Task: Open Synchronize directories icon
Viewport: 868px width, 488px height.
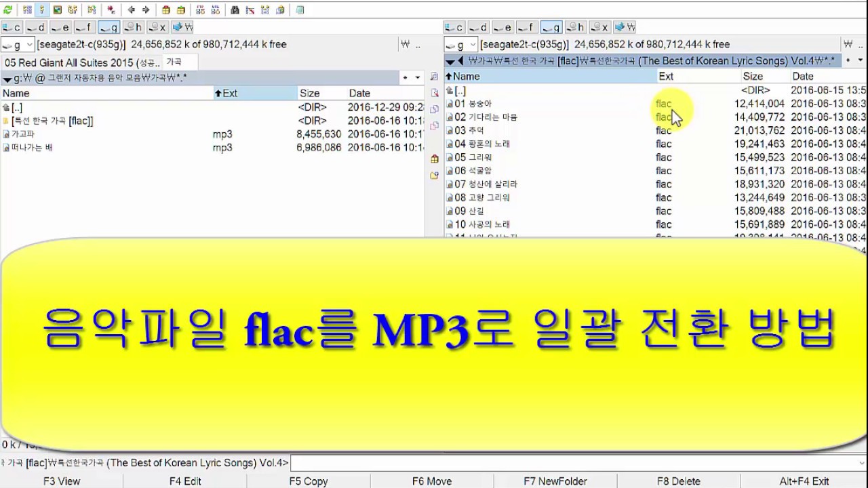Action: pos(264,10)
